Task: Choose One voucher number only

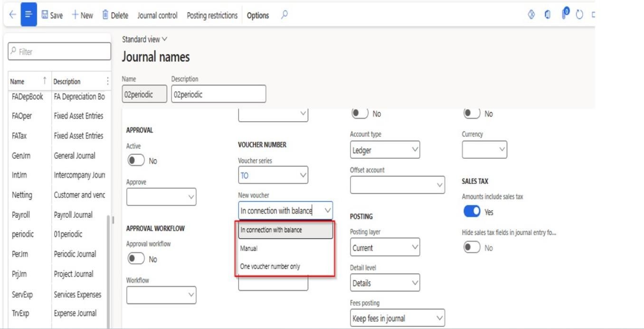Action: [270, 267]
